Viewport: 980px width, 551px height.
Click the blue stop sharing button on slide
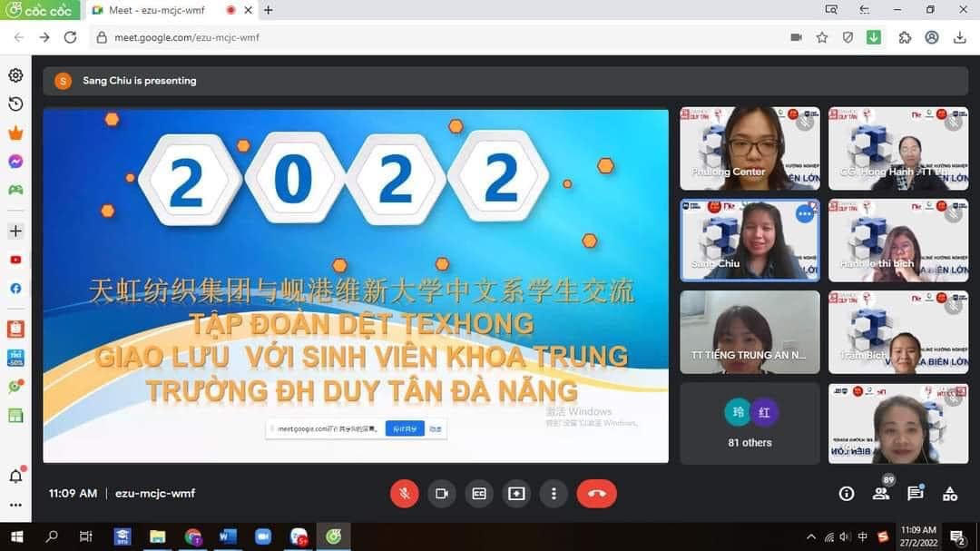(405, 428)
